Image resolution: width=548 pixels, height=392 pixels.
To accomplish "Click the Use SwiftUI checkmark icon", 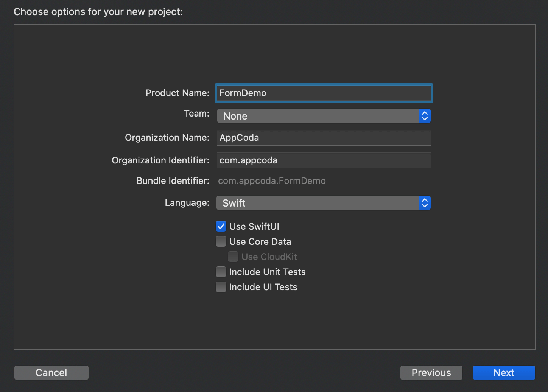I will [x=221, y=226].
